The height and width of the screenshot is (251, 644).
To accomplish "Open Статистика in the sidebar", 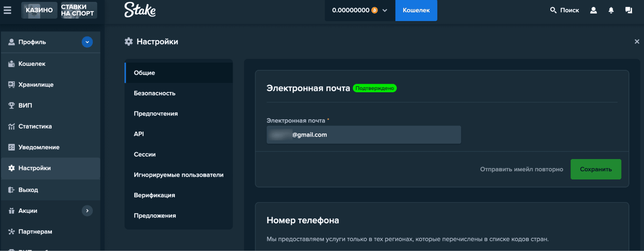I will pyautogui.click(x=51, y=126).
